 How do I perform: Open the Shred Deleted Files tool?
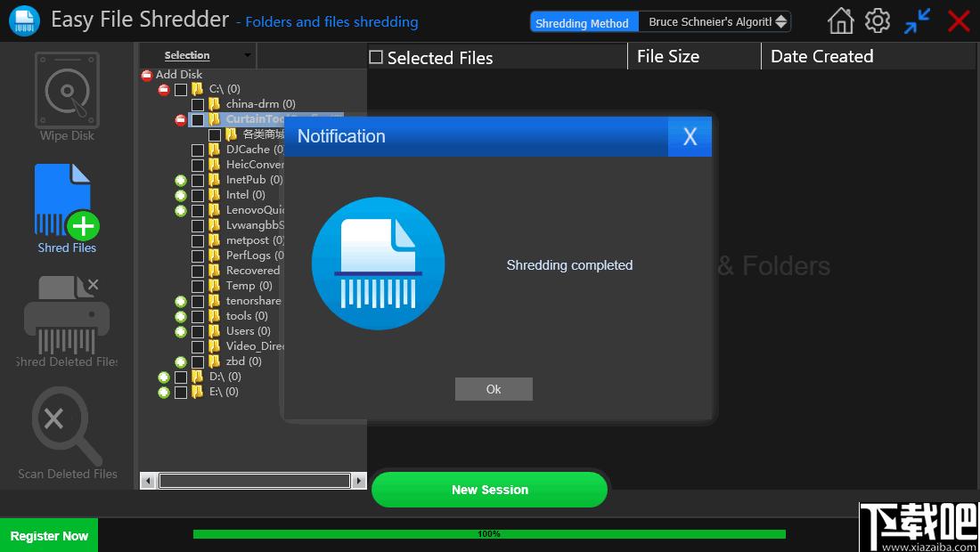coord(67,321)
